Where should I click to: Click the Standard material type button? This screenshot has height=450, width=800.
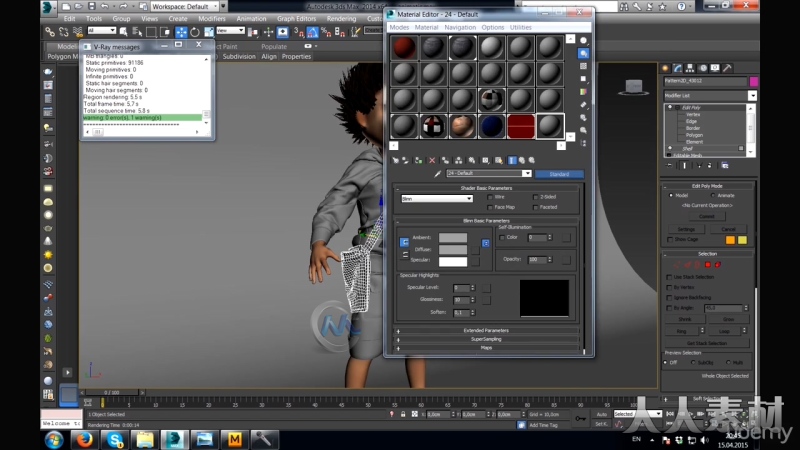(x=559, y=173)
